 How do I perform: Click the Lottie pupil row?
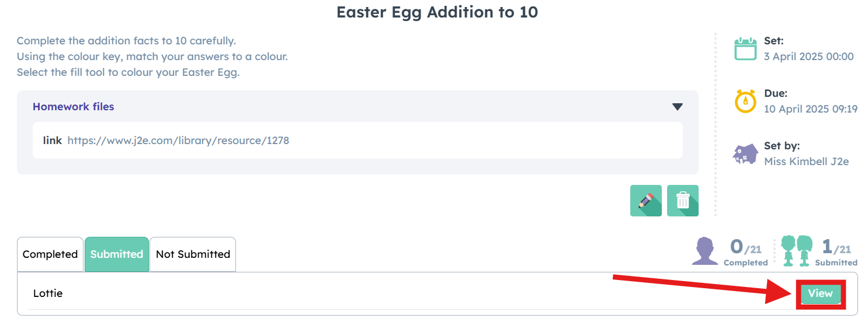point(437,293)
